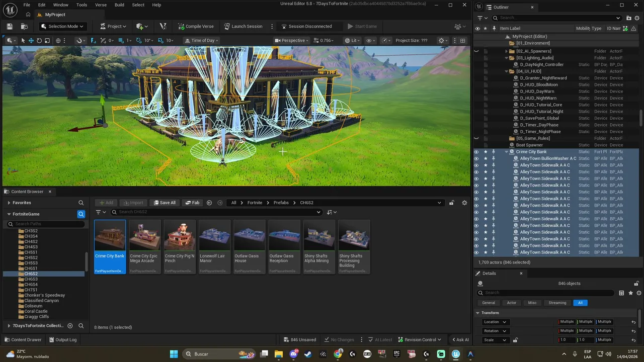Open the viewport layout grid icon

click(x=463, y=40)
